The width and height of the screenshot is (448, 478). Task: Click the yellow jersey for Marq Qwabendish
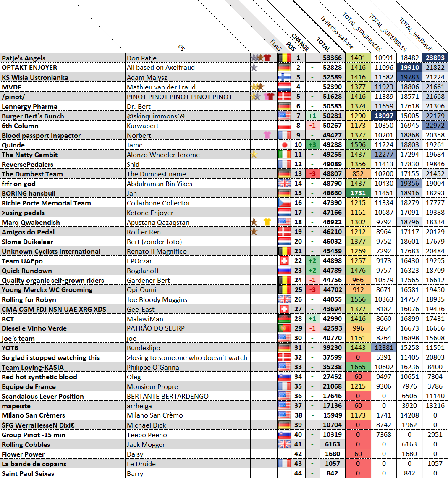(x=267, y=222)
